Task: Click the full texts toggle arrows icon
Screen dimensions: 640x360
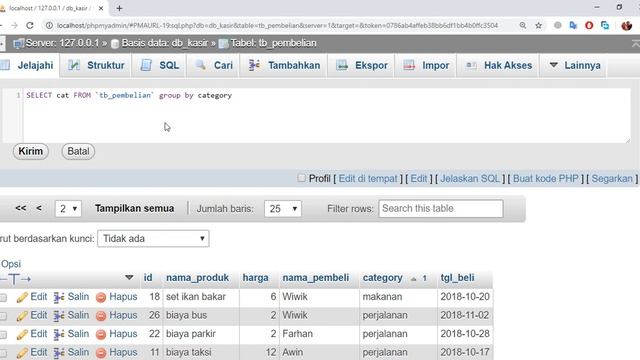Action: [16, 279]
